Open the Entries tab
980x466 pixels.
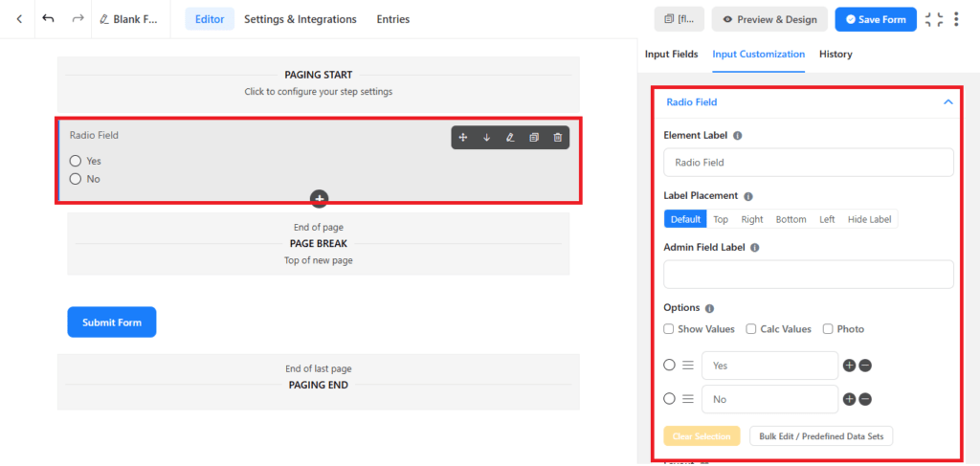click(x=393, y=19)
